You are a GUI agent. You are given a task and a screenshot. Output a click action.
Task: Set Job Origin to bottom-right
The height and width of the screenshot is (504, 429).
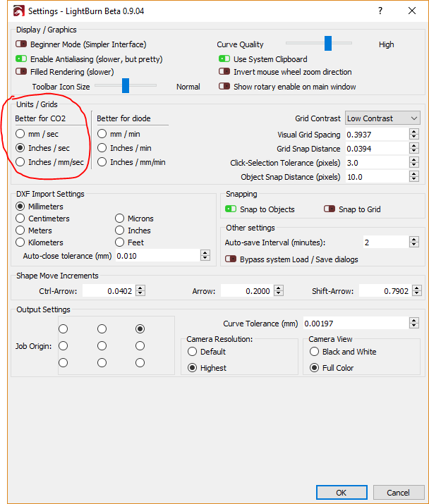pos(140,362)
